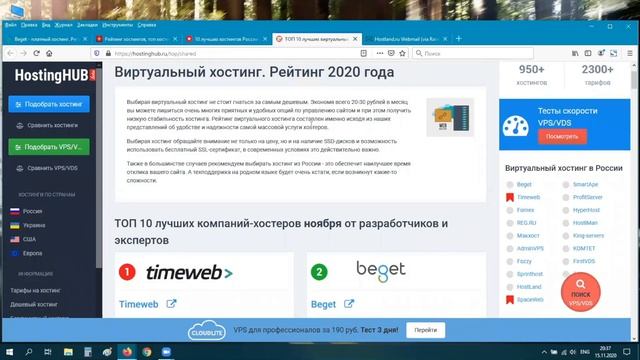Show site security via the padlock icon
The image size is (640, 360).
[108, 53]
